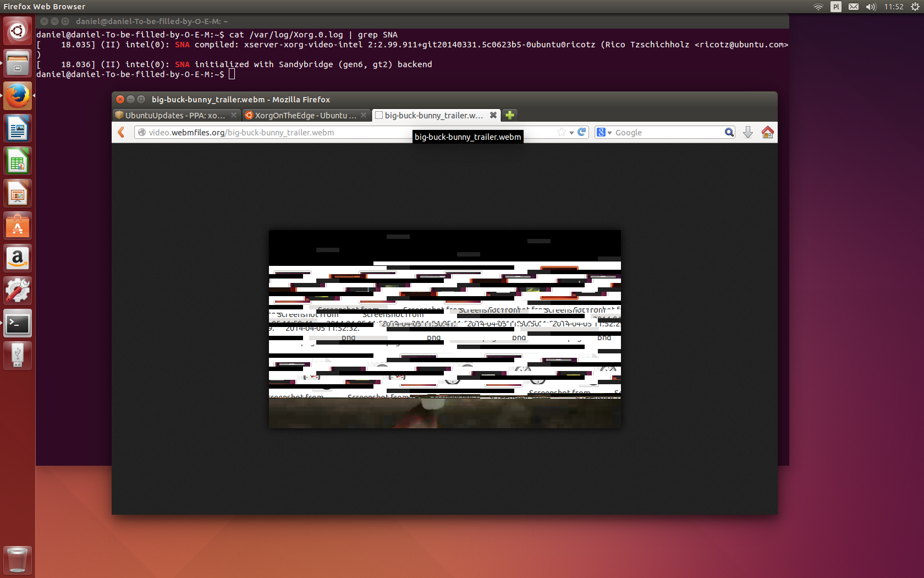The image size is (924, 578).
Task: Launch LibreOffice Calc from the launcher
Action: 18,161
